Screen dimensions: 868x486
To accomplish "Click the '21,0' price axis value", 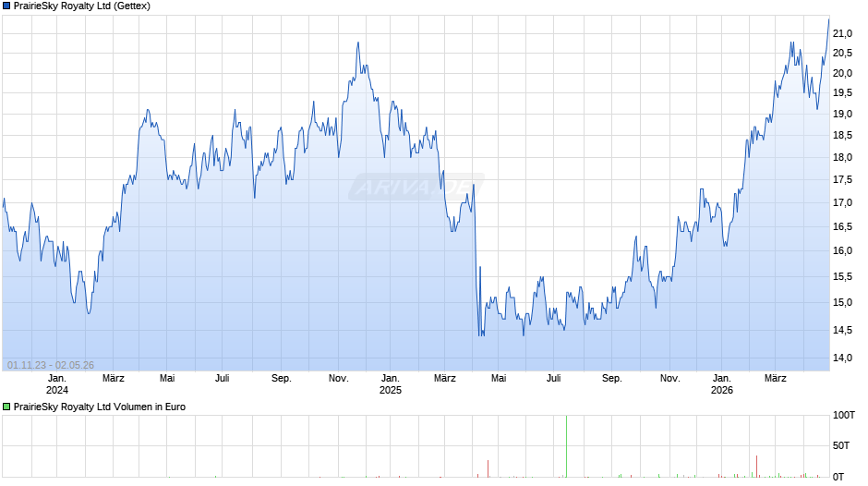I will coord(842,34).
